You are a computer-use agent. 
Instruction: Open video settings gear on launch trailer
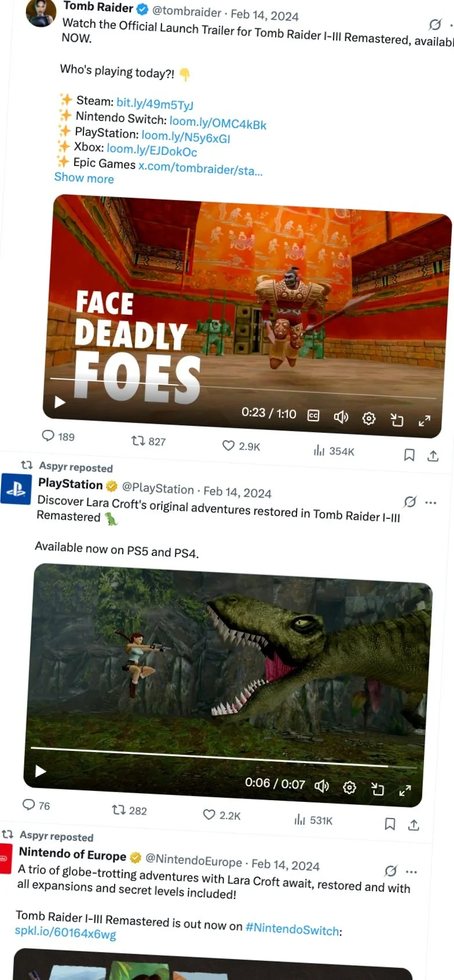(369, 418)
